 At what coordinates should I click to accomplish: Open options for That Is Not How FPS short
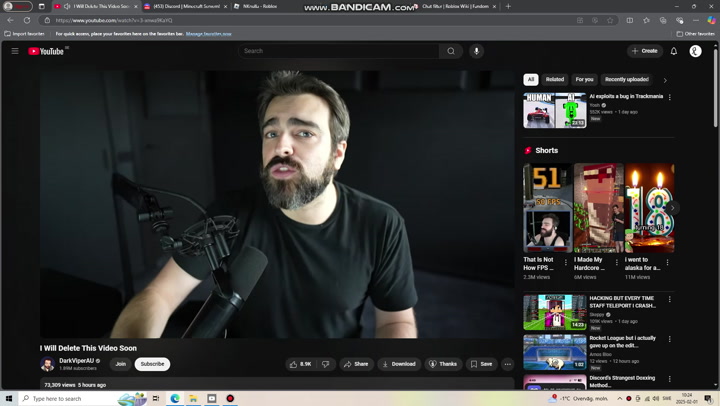coord(566,262)
